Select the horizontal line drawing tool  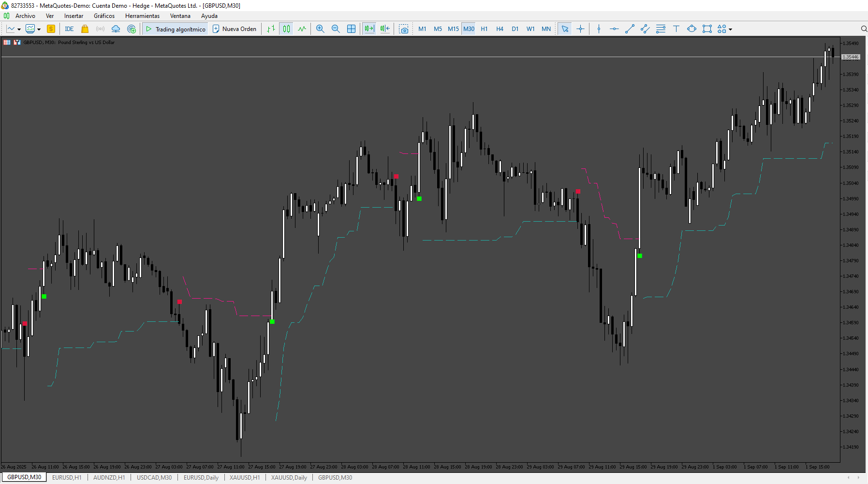pos(614,29)
